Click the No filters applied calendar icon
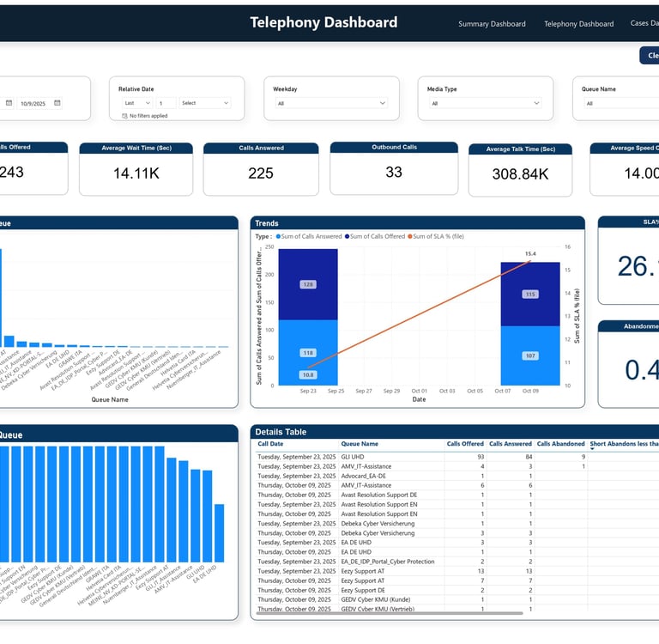This screenshot has width=659, height=644. pos(124,116)
